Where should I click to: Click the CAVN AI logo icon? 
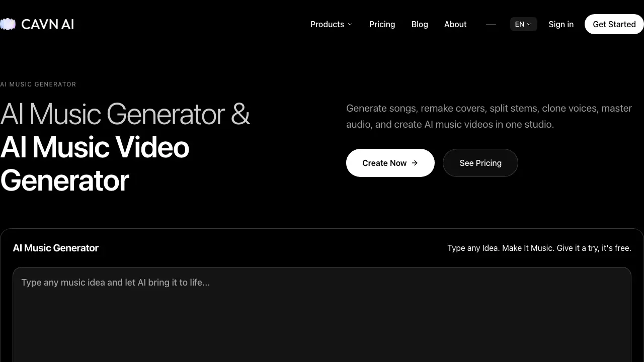pyautogui.click(x=8, y=24)
